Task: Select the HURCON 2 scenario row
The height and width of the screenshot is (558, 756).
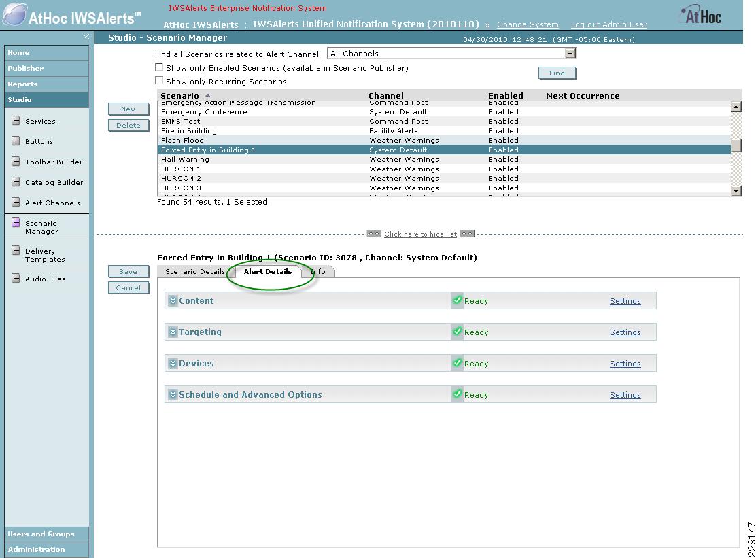Action: point(444,178)
